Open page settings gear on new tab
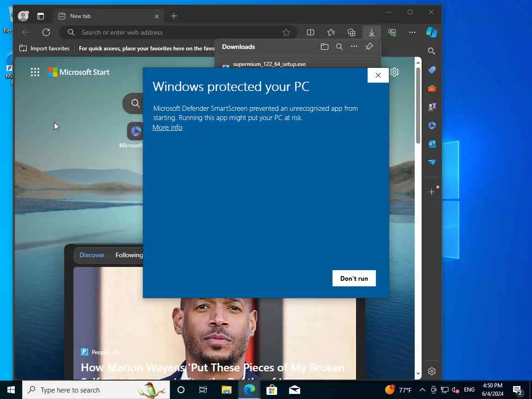Image resolution: width=532 pixels, height=399 pixels. click(394, 72)
